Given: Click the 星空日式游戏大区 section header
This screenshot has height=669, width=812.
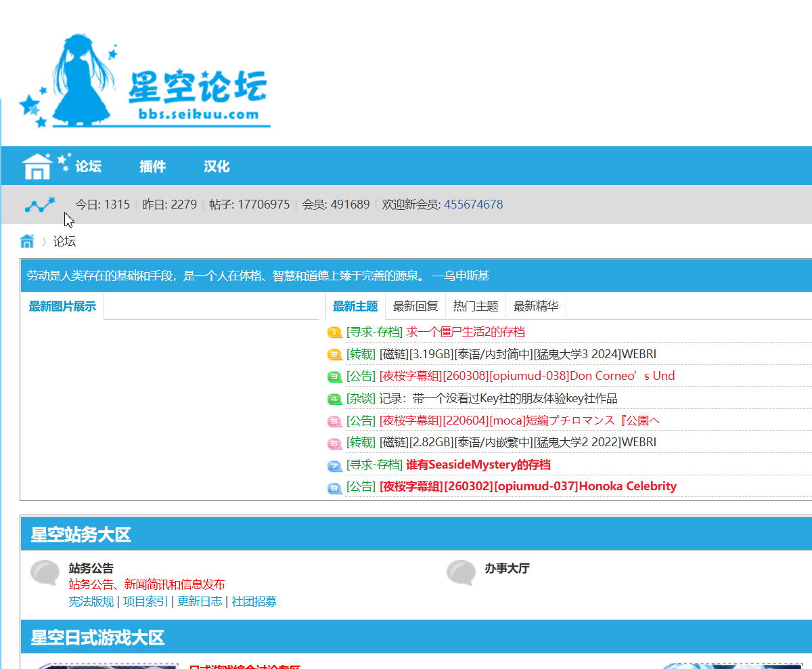Looking at the screenshot, I should pos(97,637).
